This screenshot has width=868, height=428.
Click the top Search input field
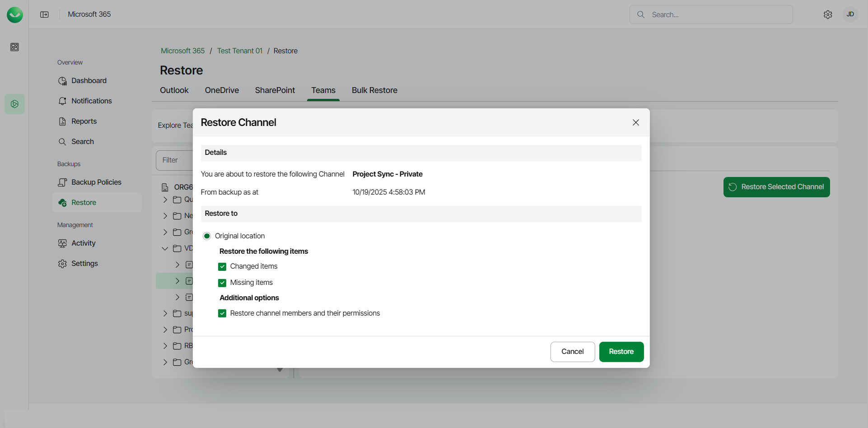pos(718,15)
